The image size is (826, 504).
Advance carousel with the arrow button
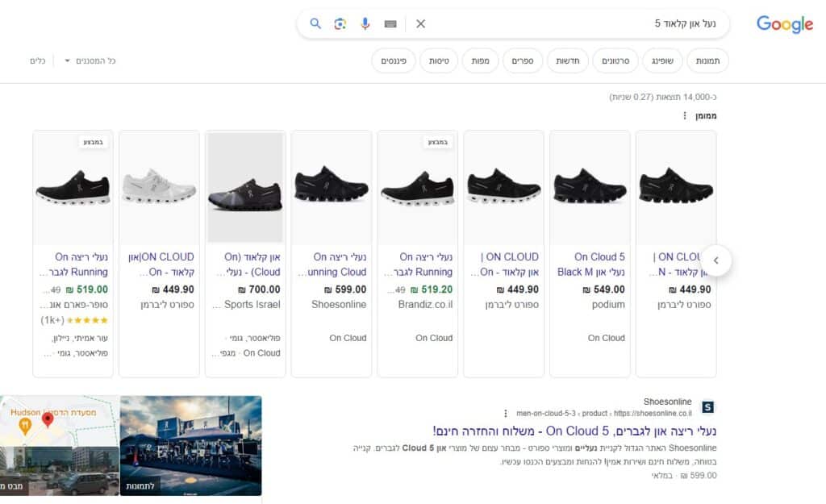tap(716, 260)
